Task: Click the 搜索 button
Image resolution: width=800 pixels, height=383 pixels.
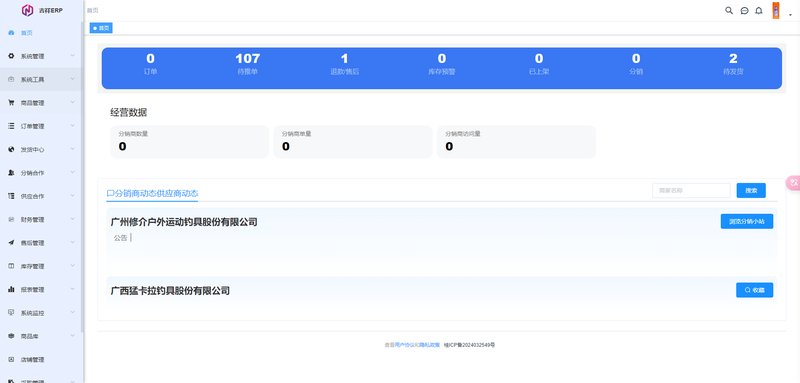Action: (x=751, y=190)
